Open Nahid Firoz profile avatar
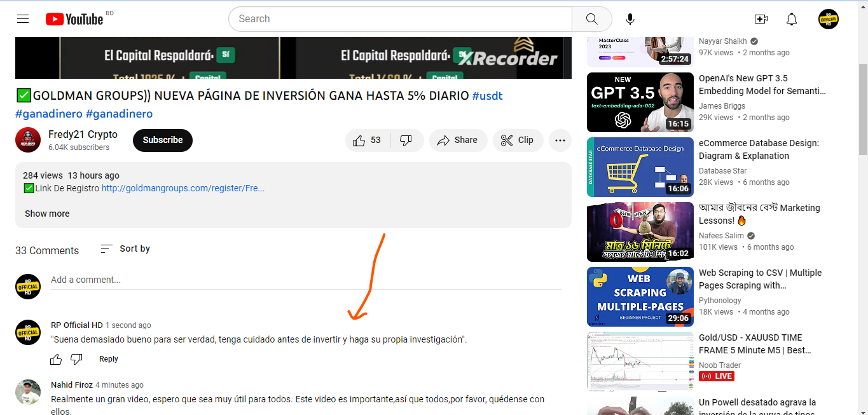Screen dimensions: 868x415 point(28,392)
